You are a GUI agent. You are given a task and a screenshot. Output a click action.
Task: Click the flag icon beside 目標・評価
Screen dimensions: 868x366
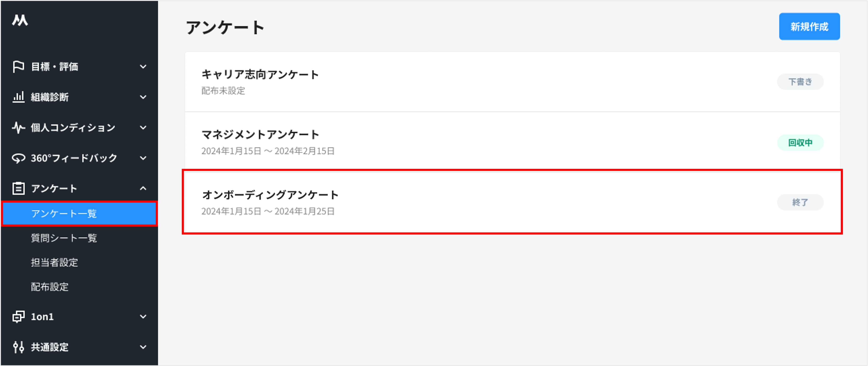pos(19,67)
